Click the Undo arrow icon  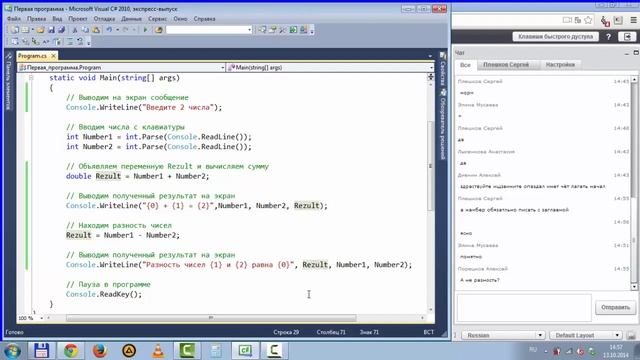tap(109, 30)
